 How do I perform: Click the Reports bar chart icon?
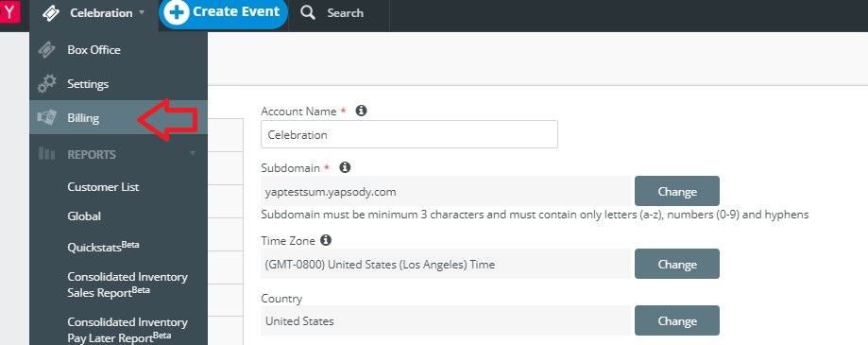coord(47,154)
